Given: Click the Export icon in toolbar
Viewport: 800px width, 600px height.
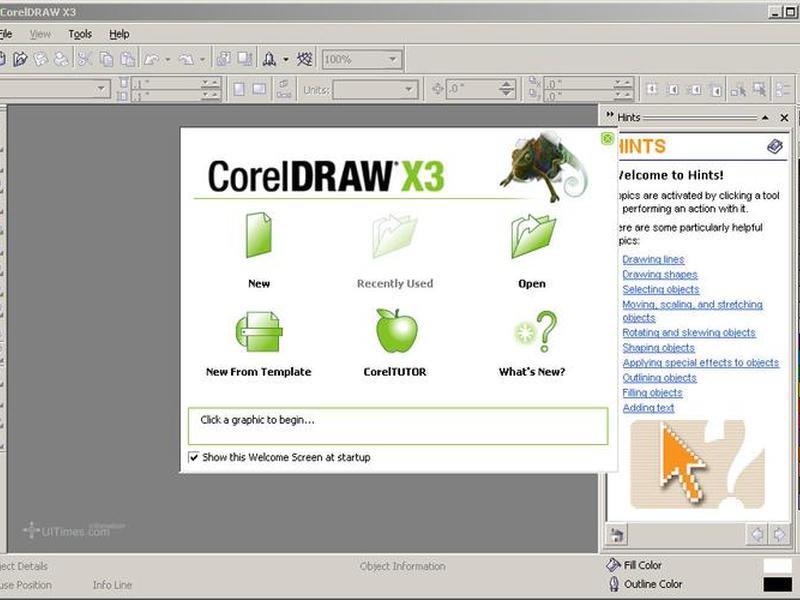Looking at the screenshot, I should (x=245, y=59).
